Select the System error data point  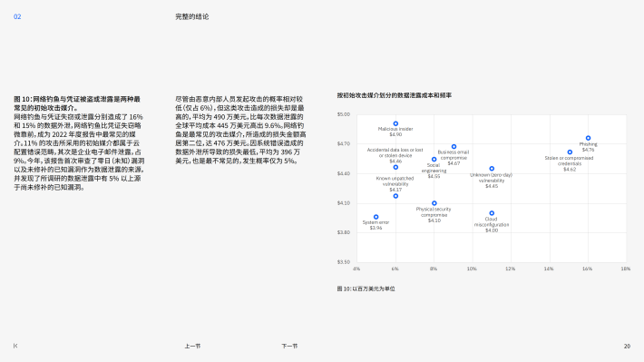[x=376, y=217]
